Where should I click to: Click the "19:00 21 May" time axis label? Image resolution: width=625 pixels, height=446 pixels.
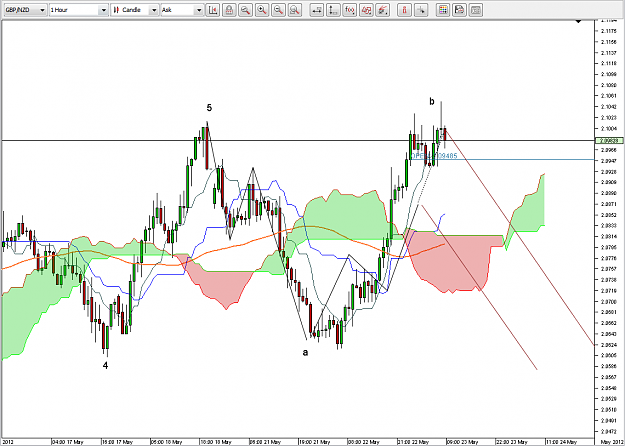[x=315, y=442]
